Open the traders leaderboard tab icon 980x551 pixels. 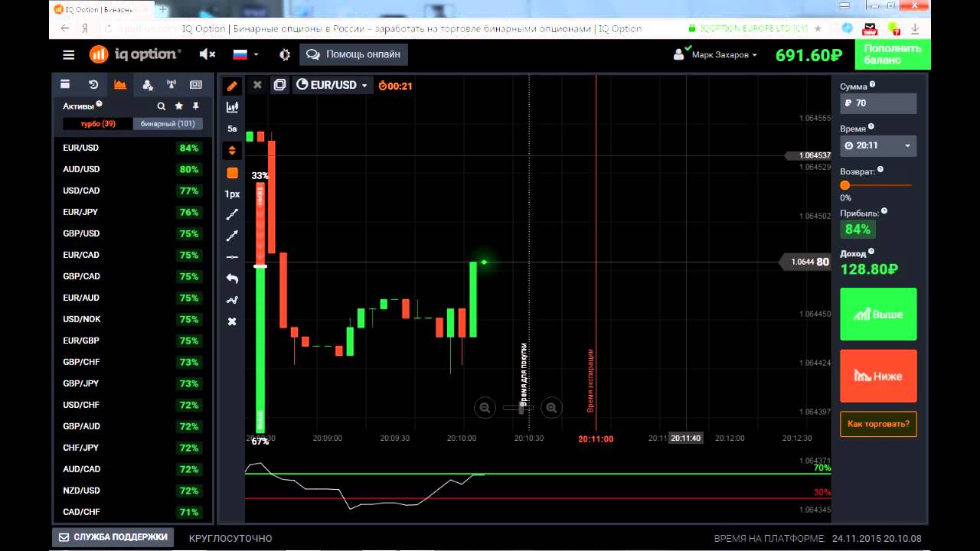148,85
